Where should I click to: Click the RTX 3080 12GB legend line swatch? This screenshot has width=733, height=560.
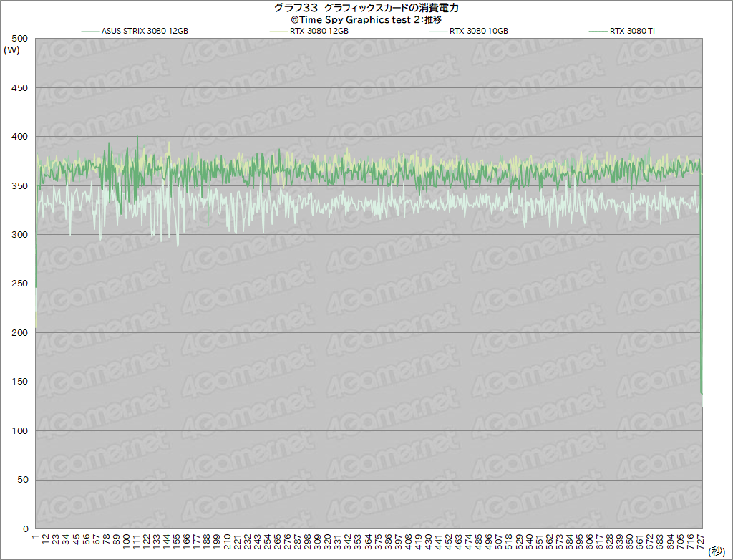click(x=277, y=32)
